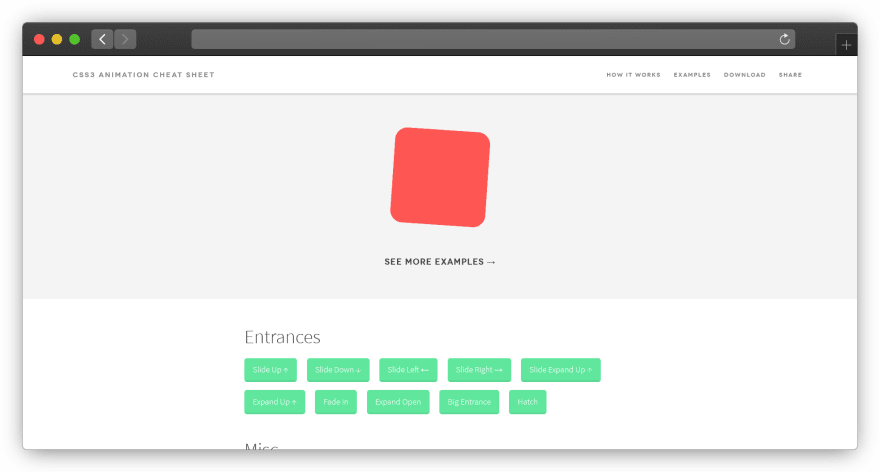
Task: Close the window with red button
Action: tap(39, 39)
